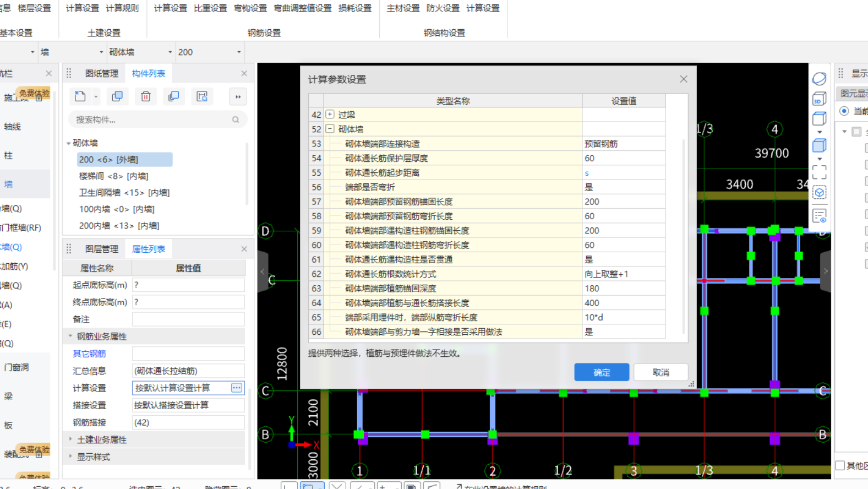Select 卫生间隔墙 <15> [内墙] component
Viewport: 868px width, 489px height.
(x=124, y=193)
